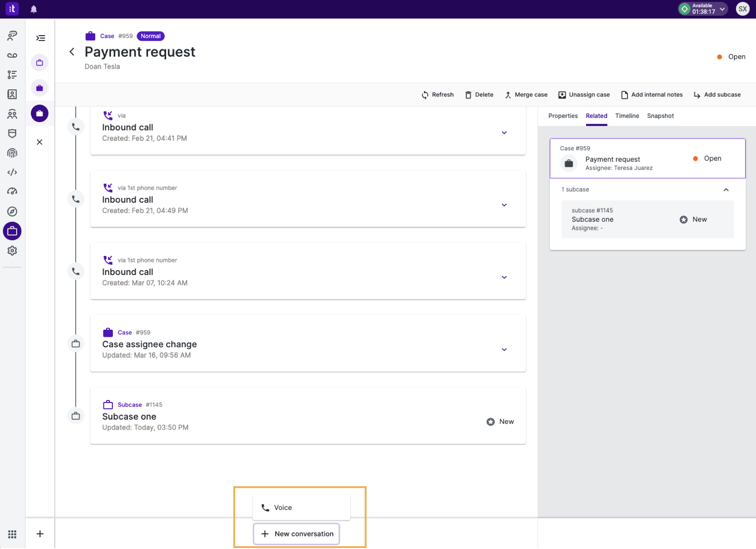Open the Available agent status dropdown
Viewport: 756px width, 549px height.
703,9
